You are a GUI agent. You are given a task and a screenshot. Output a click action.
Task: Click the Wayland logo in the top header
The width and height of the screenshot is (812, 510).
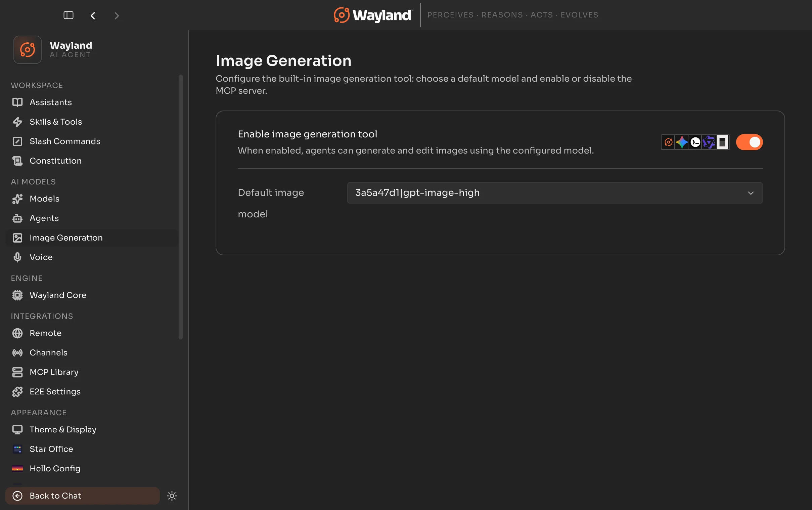coord(373,15)
